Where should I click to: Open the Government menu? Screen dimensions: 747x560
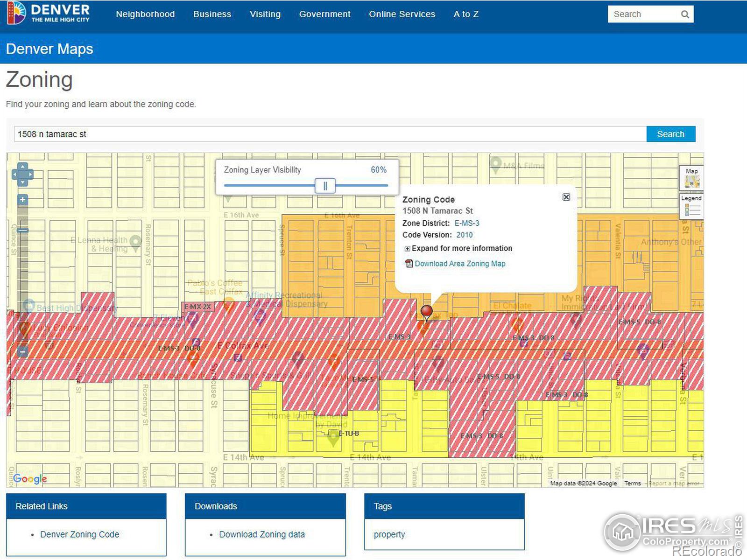click(x=324, y=14)
